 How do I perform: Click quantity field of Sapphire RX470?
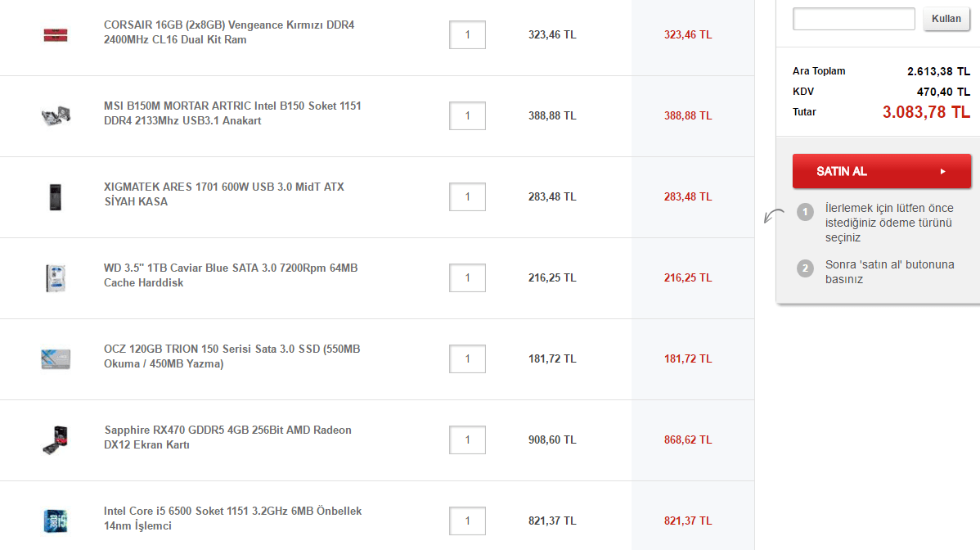[x=467, y=440]
